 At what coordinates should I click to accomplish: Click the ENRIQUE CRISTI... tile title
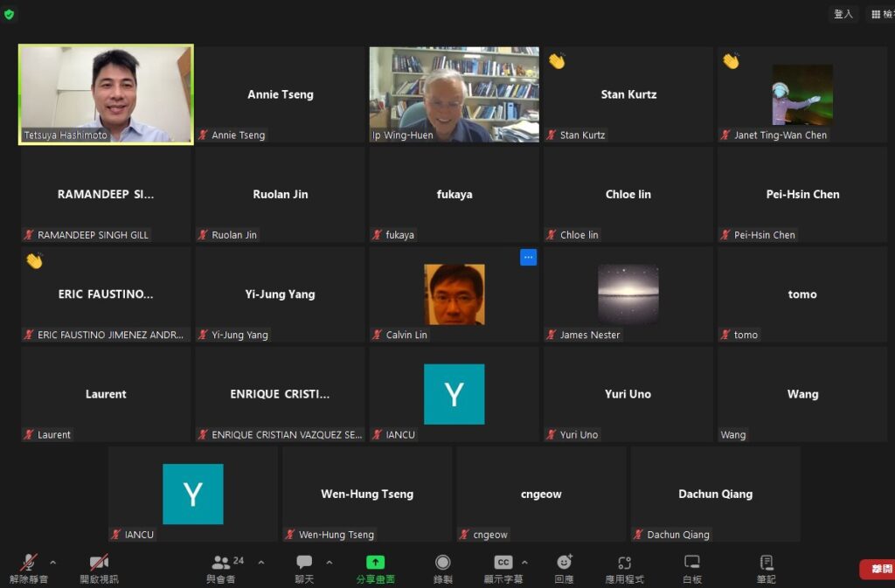280,394
